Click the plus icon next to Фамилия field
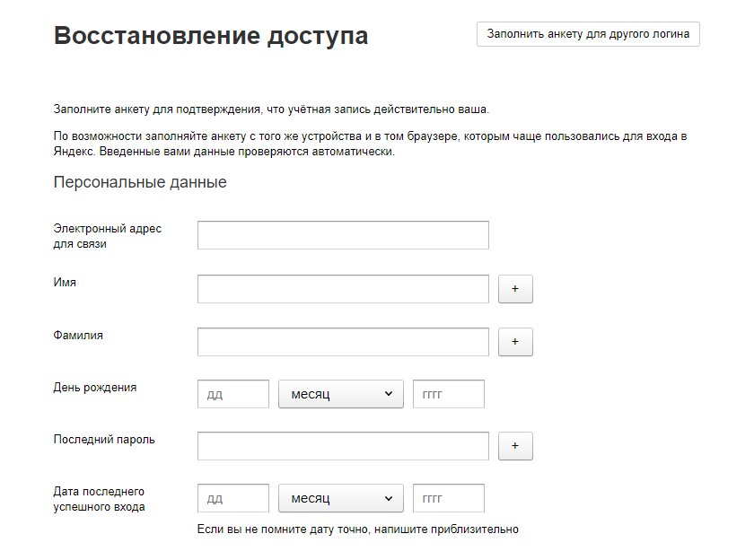The image size is (754, 560). [x=515, y=342]
